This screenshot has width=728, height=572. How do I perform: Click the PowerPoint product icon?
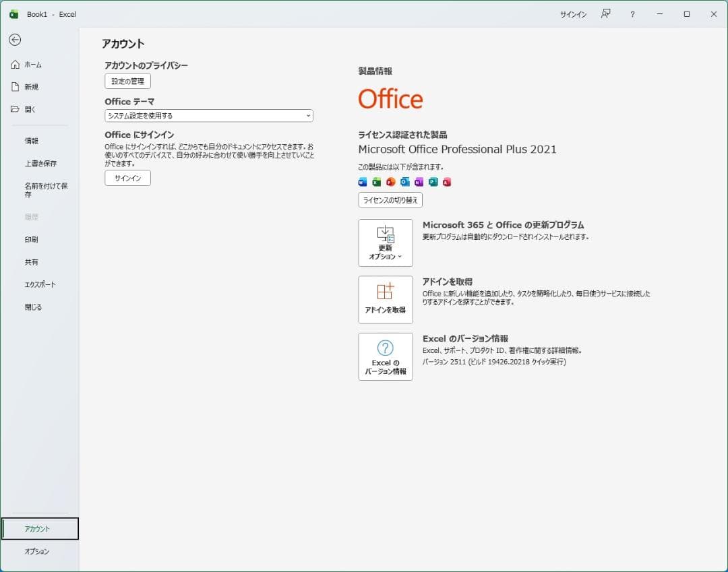(391, 182)
